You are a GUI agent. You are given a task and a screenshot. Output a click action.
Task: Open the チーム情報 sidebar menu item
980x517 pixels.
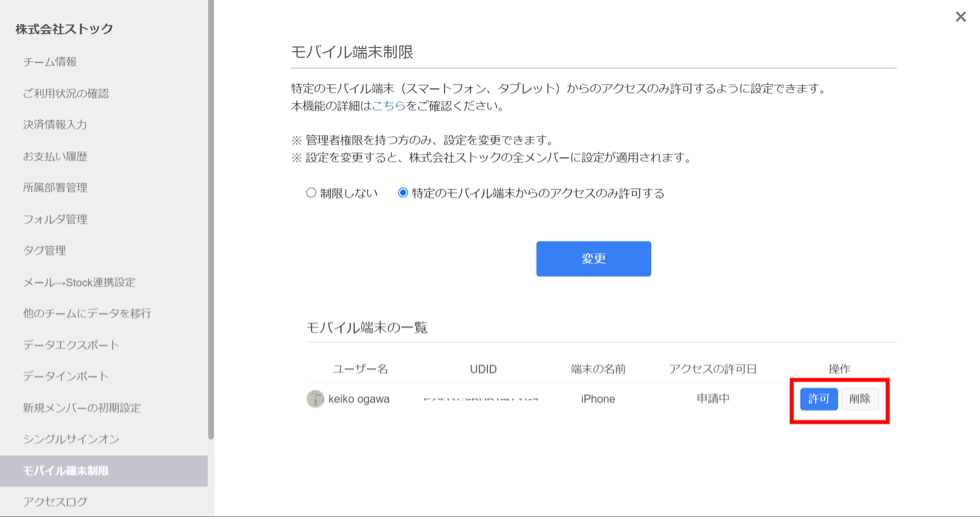[x=51, y=62]
